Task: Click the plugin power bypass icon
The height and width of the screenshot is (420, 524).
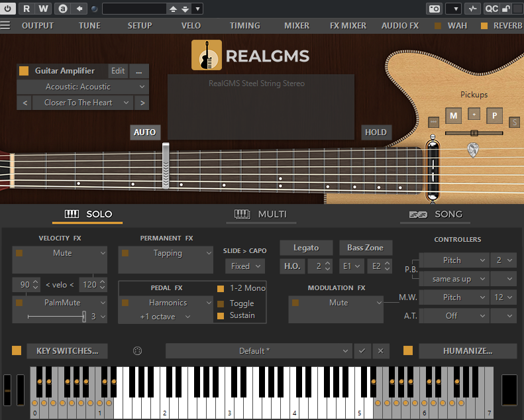Action: [7, 9]
